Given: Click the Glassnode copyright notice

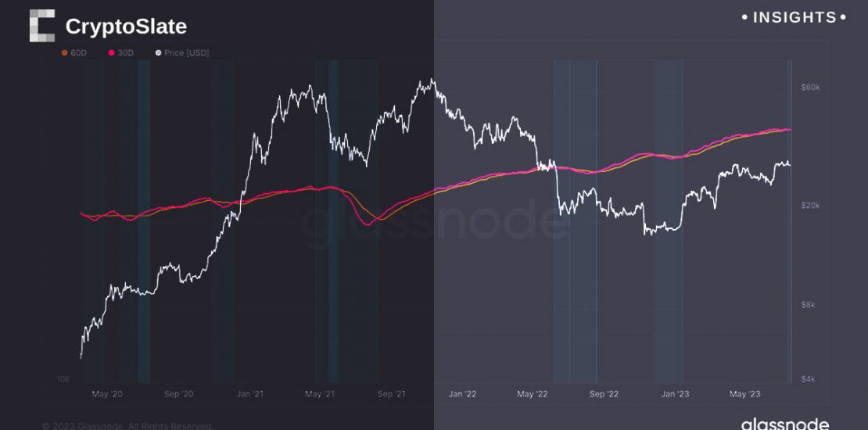Looking at the screenshot, I should point(127,426).
